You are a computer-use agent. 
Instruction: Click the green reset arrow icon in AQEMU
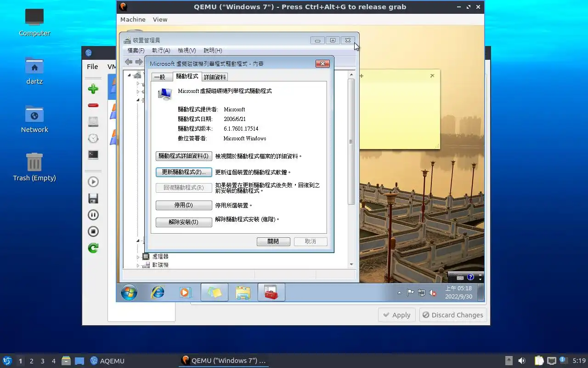point(93,248)
